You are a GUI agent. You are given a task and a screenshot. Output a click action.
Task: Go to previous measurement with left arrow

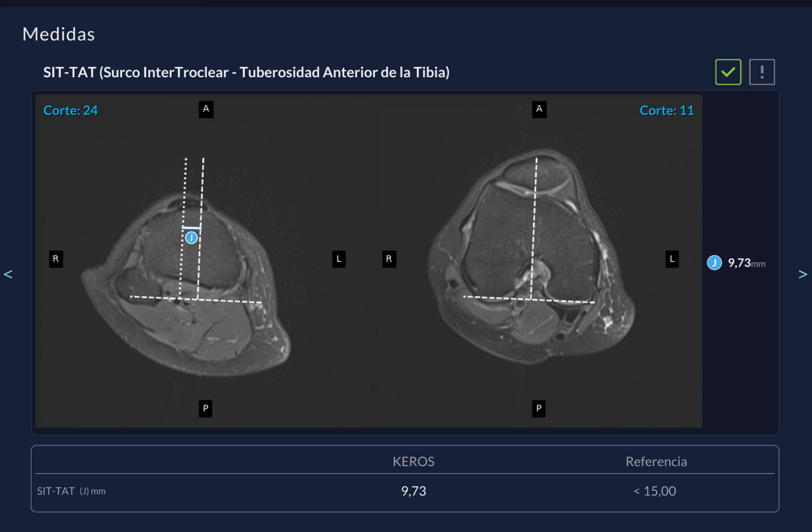[x=8, y=274]
